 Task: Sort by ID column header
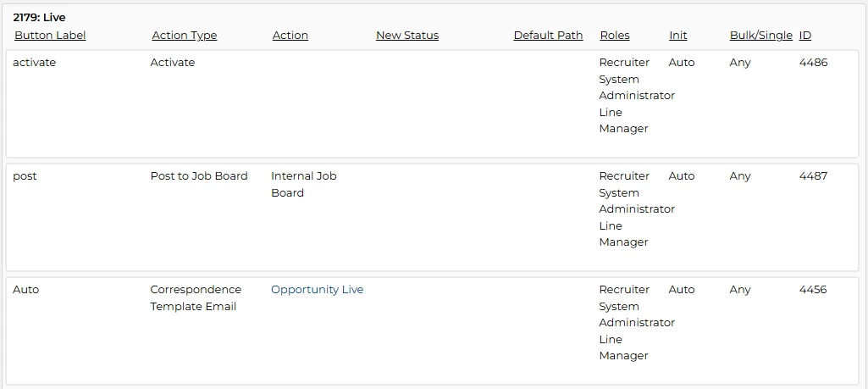[x=805, y=36]
